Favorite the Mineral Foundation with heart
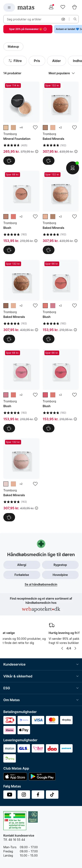Screen dimensions: 82x868 [x=35, y=127]
